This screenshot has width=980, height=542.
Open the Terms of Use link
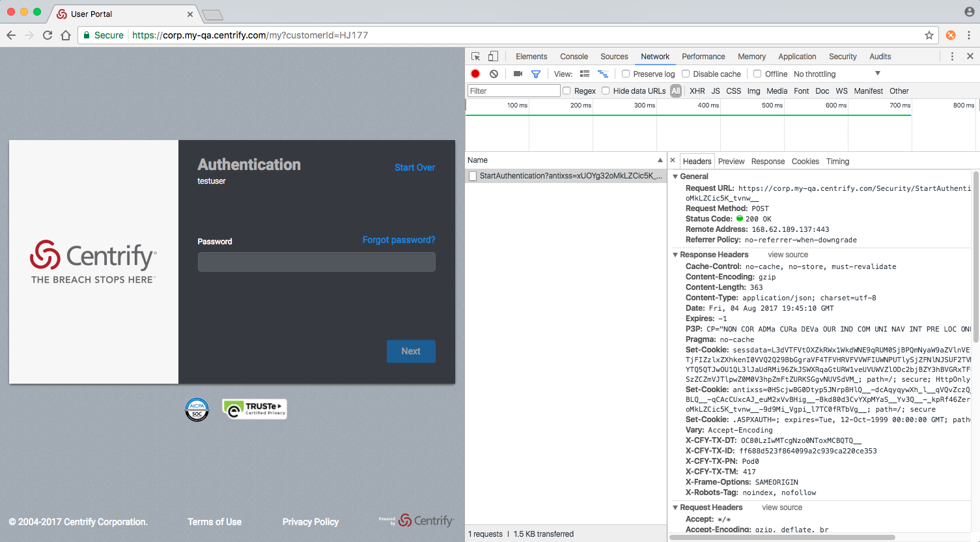[214, 522]
